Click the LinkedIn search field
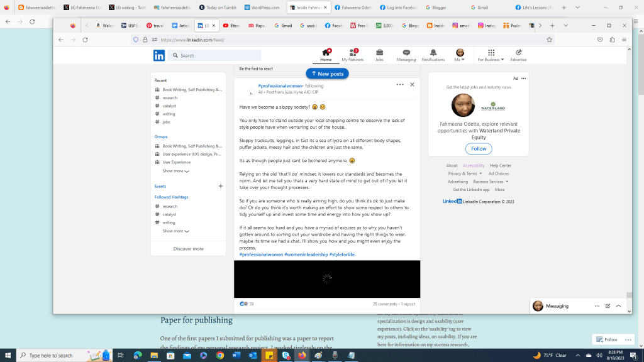Screen dimensions: 644x362 218,55
